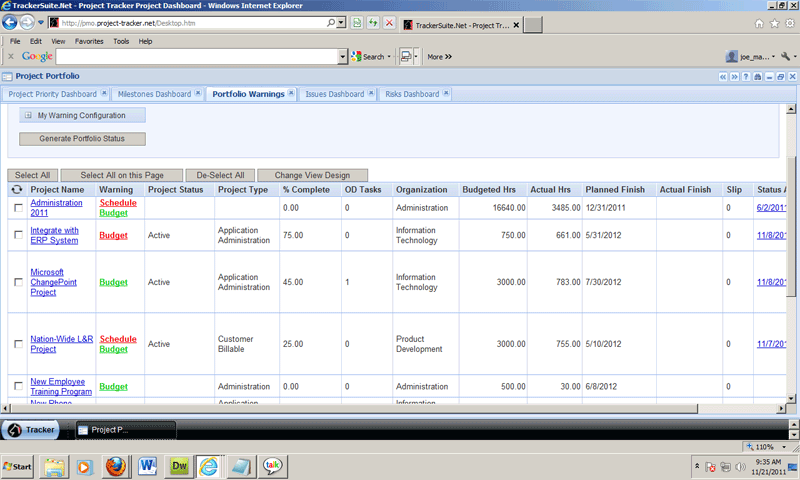The image size is (800, 480).
Task: Refresh the page with the green arrows icon
Action: [x=373, y=23]
